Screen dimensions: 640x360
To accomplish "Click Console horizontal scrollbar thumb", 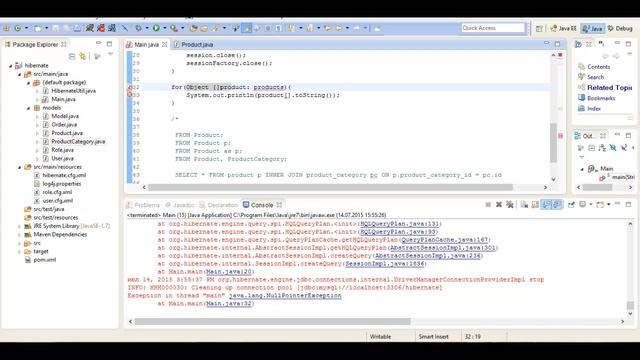I will (x=272, y=322).
